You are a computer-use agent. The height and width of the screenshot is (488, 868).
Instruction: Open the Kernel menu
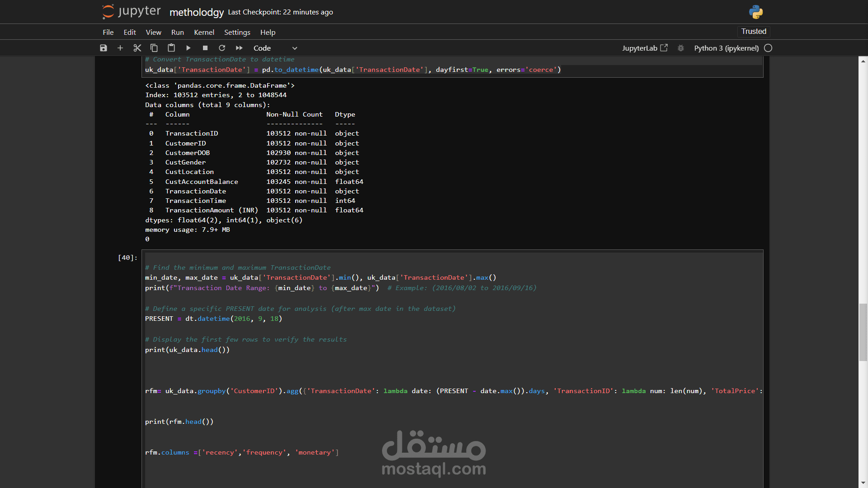(x=204, y=32)
